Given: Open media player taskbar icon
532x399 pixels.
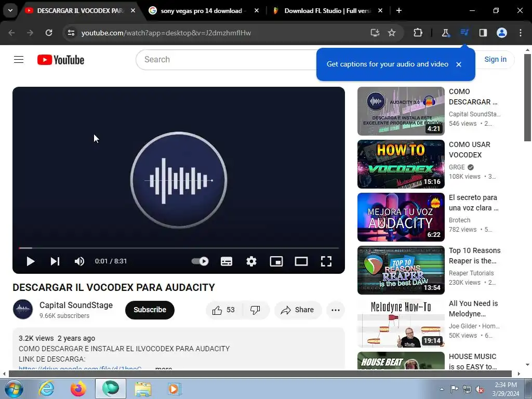Looking at the screenshot, I should click(x=175, y=389).
